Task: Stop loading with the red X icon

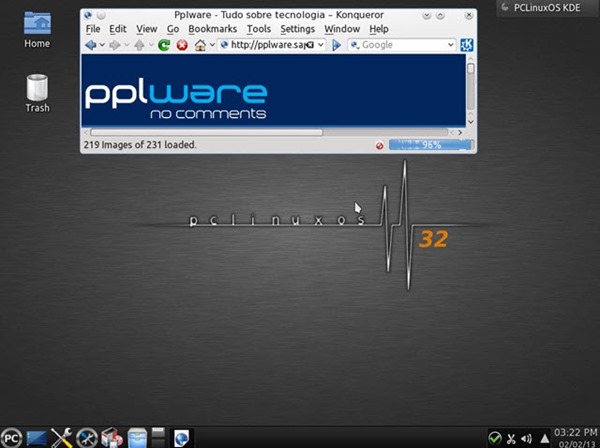Action: click(x=182, y=45)
